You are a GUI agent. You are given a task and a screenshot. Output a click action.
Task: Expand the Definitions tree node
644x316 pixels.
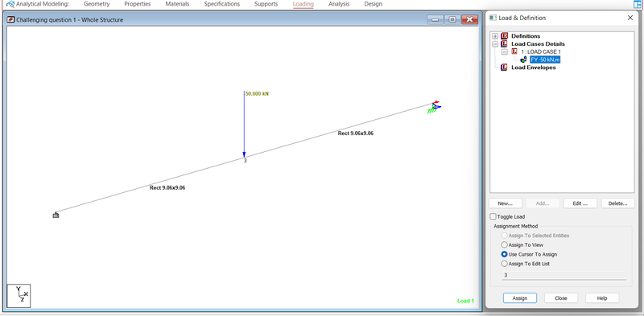[x=495, y=36]
